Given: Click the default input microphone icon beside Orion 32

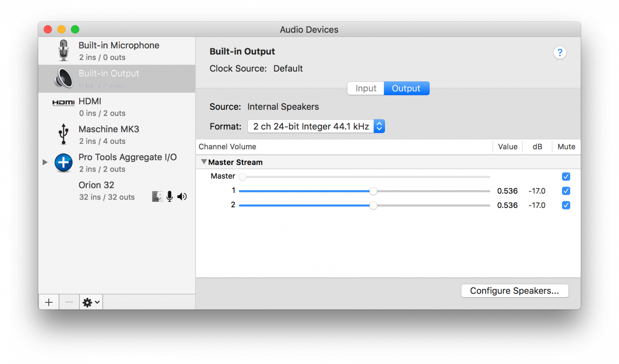Looking at the screenshot, I should click(169, 196).
